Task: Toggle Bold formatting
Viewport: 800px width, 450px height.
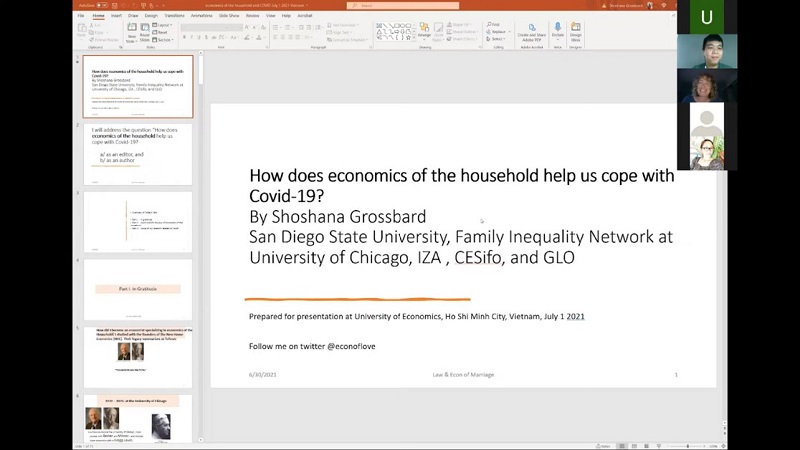Action: pos(184,37)
